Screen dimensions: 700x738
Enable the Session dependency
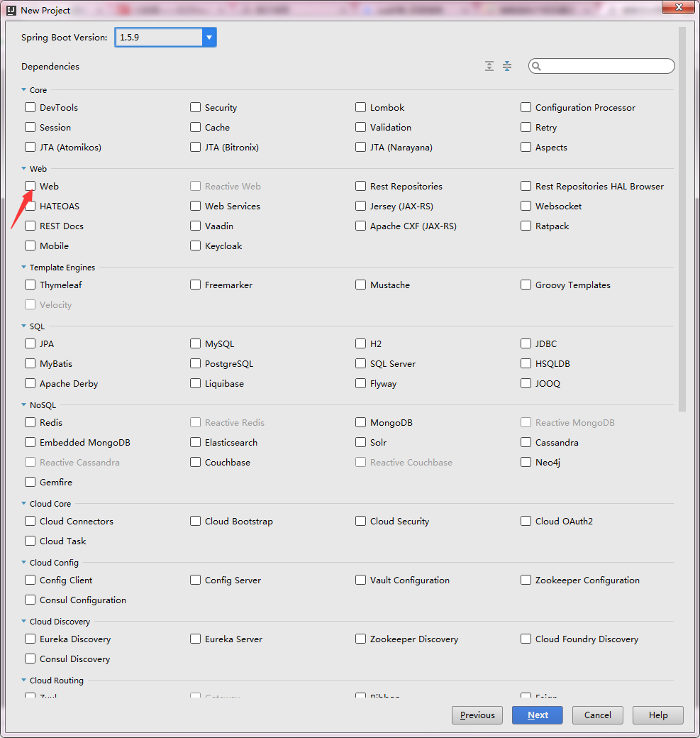[30, 127]
